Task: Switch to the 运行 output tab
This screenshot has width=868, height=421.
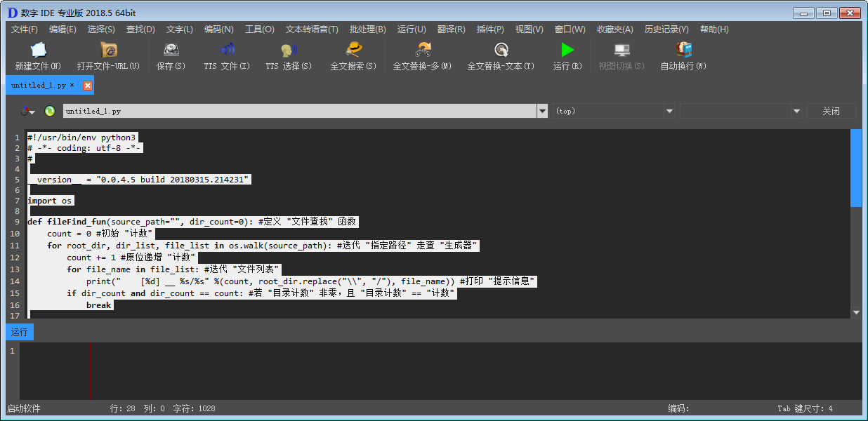Action: click(19, 331)
